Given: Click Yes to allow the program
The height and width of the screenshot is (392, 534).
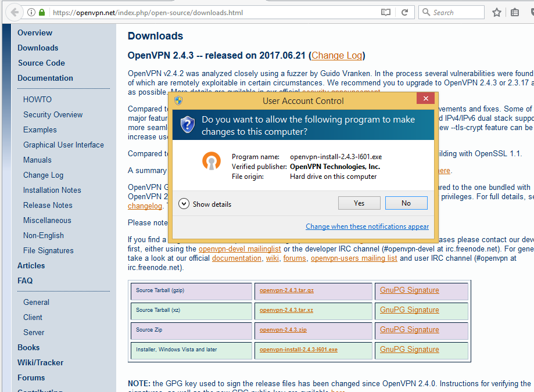Looking at the screenshot, I should click(x=359, y=203).
